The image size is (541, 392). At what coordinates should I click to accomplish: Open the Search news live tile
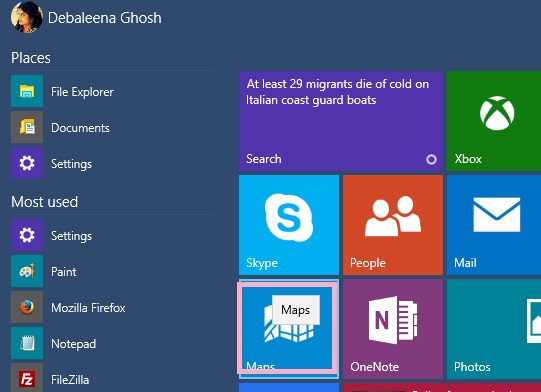point(341,121)
